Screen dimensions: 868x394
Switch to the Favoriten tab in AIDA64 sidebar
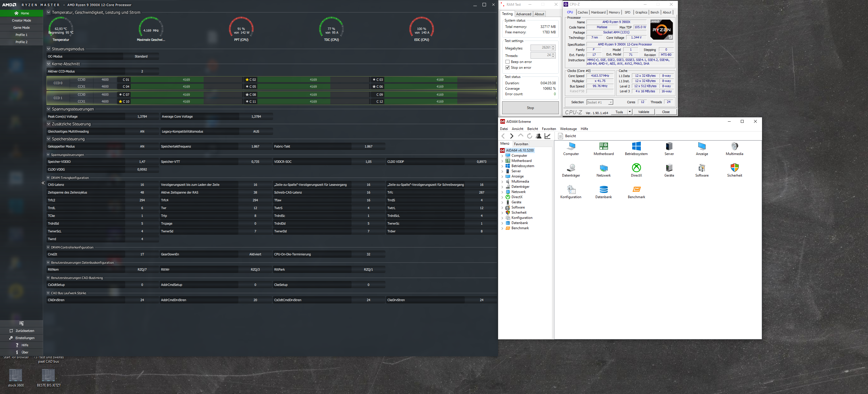[x=521, y=144]
